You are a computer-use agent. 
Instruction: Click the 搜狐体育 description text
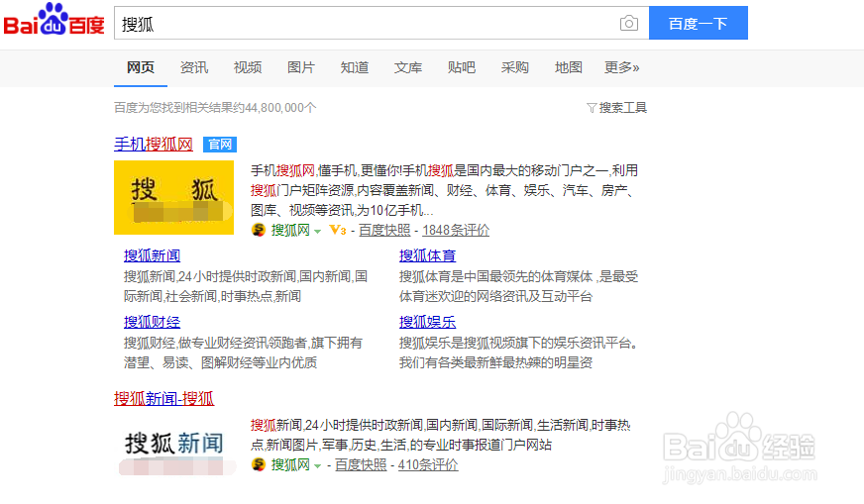pyautogui.click(x=518, y=286)
